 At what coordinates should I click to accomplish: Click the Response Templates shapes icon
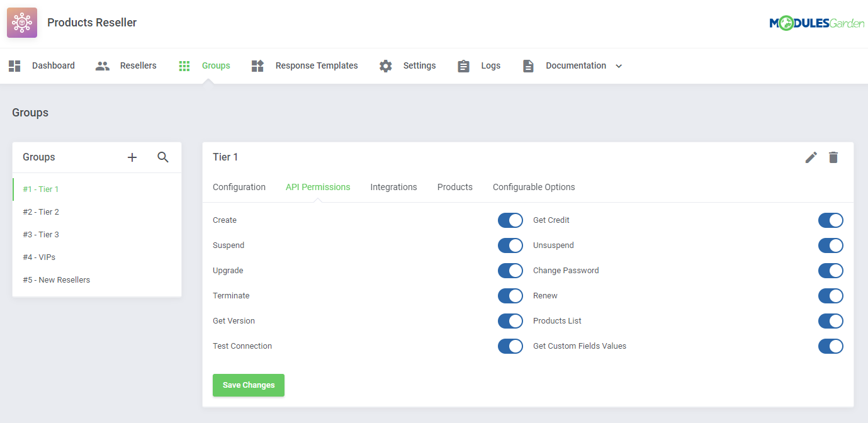tap(257, 66)
